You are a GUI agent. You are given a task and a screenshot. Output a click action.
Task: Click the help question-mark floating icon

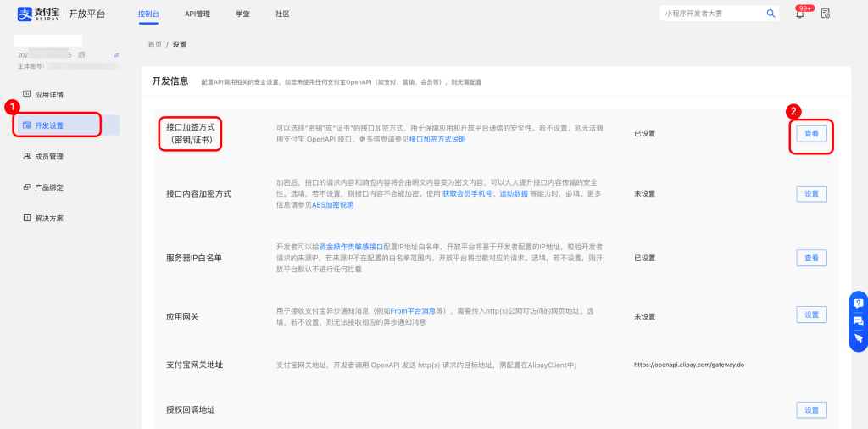tap(858, 304)
